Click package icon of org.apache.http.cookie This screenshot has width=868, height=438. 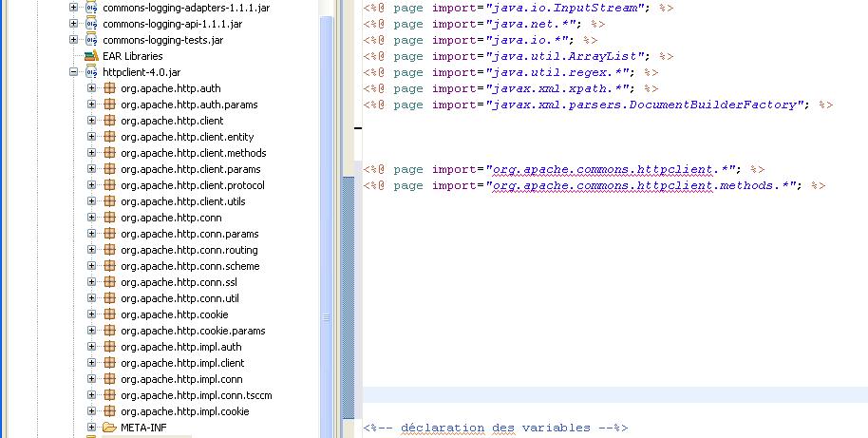point(109,314)
